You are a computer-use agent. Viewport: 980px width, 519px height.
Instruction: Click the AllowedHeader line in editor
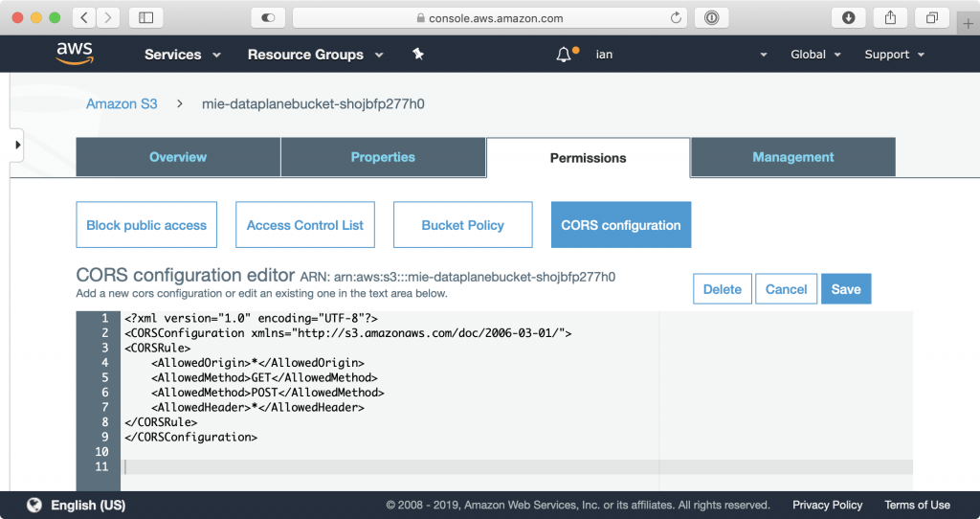click(257, 408)
